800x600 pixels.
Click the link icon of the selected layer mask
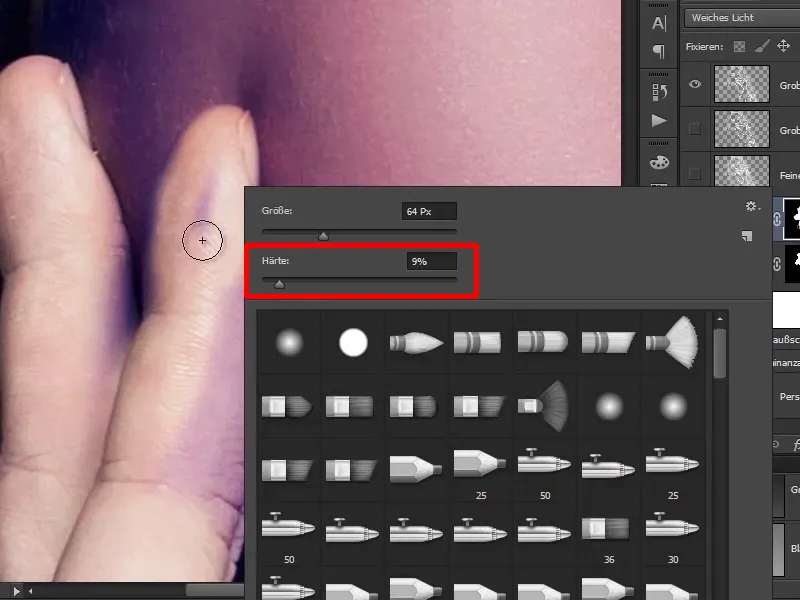point(777,219)
